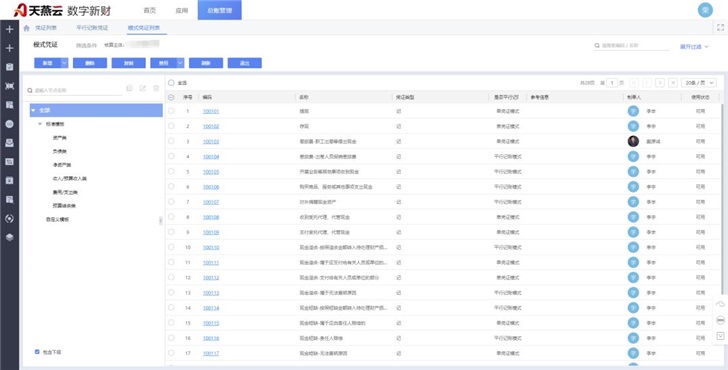Open the scan-frame icon in left sidebar

(x=9, y=86)
